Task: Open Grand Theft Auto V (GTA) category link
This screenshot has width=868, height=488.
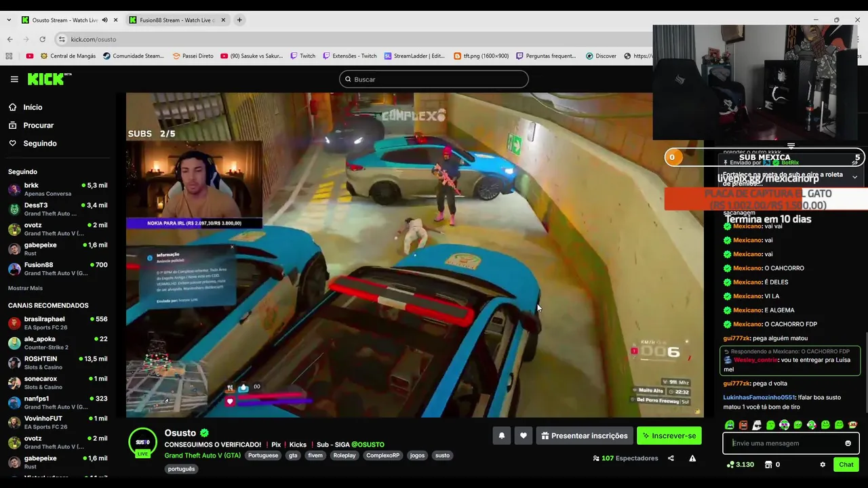Action: tap(202, 455)
